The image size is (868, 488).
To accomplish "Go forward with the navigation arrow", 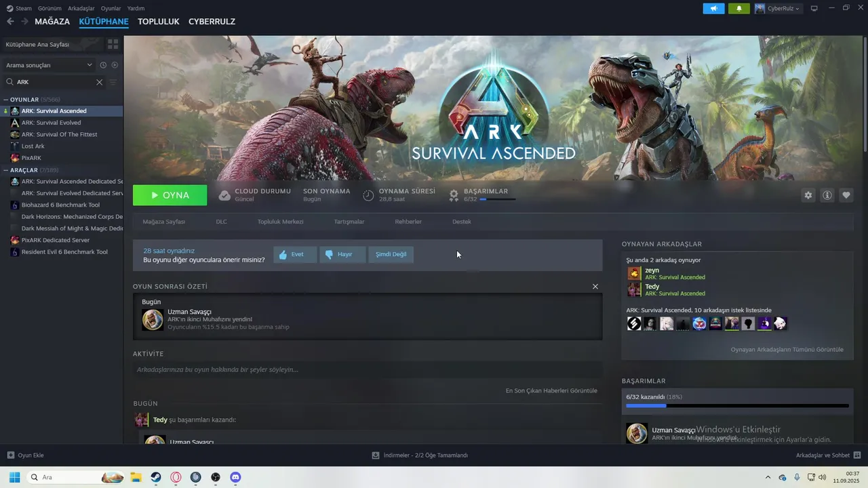I will pyautogui.click(x=24, y=22).
